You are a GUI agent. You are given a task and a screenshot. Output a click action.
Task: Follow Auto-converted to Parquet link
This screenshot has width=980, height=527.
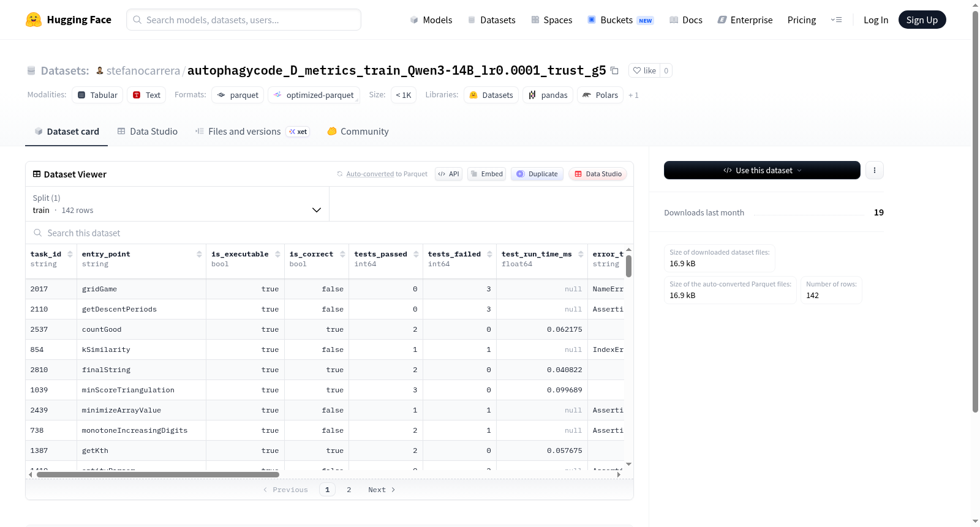(386, 174)
